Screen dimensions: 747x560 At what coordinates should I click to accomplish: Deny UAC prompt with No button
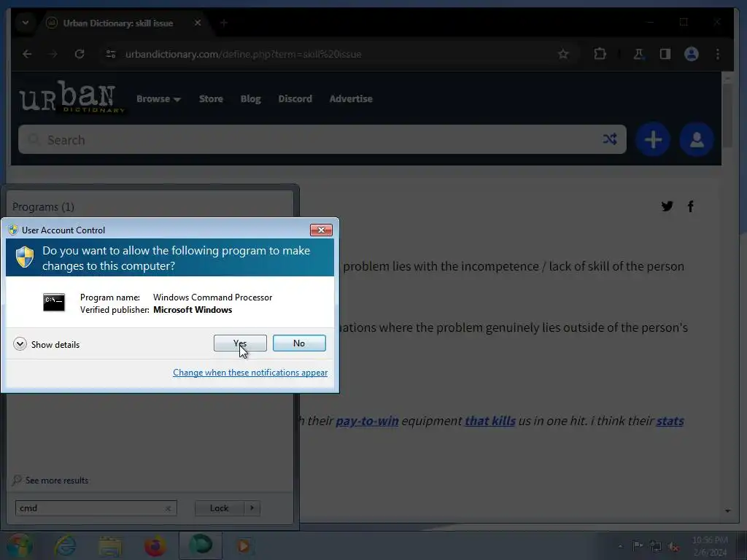point(299,343)
